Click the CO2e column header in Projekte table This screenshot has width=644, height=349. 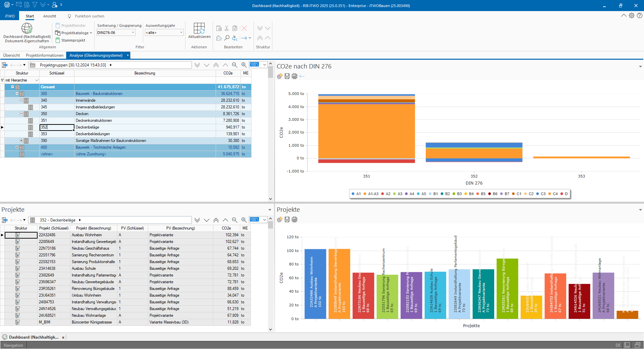[226, 228]
